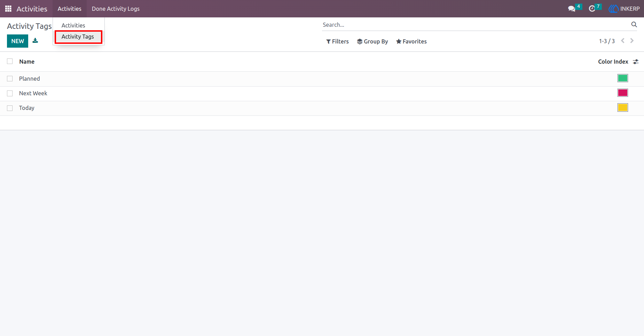Open the apps grid home menu icon
644x336 pixels.
pyautogui.click(x=8, y=9)
